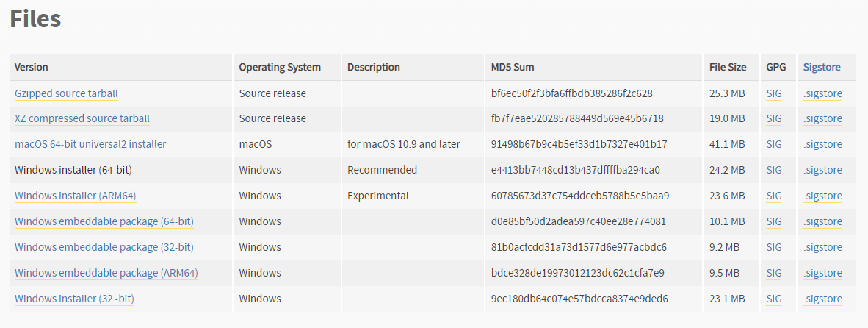This screenshot has width=868, height=328.
Task: Open SIG for Gzipped source tarball
Action: (774, 93)
